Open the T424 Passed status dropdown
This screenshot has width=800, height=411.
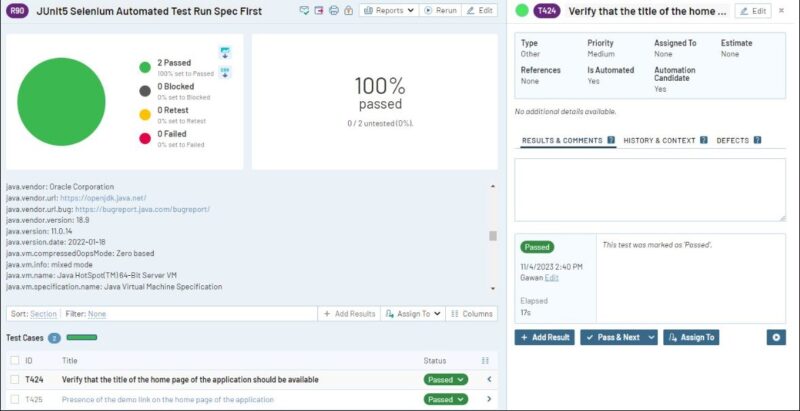point(446,380)
